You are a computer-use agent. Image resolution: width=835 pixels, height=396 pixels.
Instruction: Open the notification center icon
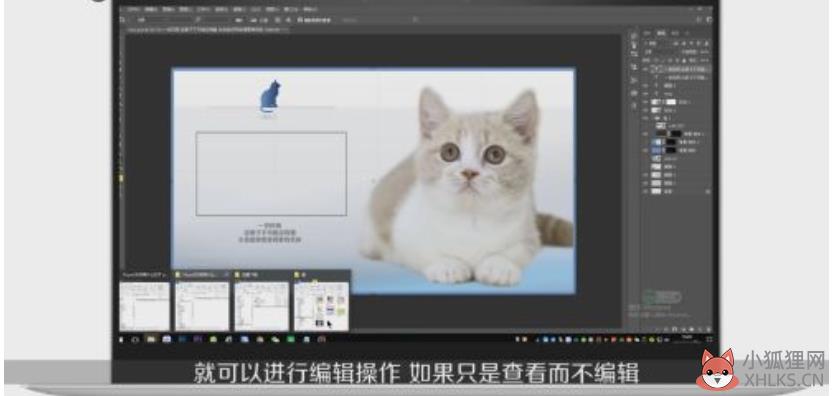709,339
